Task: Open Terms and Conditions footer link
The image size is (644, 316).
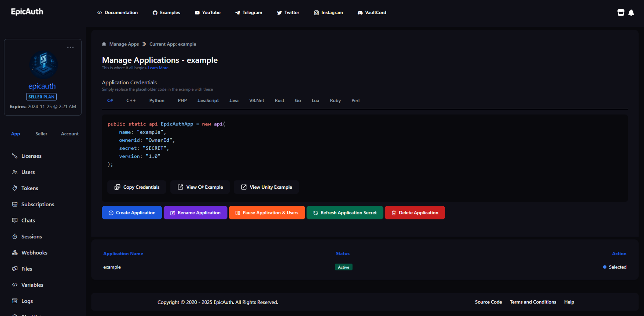Action: click(x=533, y=302)
